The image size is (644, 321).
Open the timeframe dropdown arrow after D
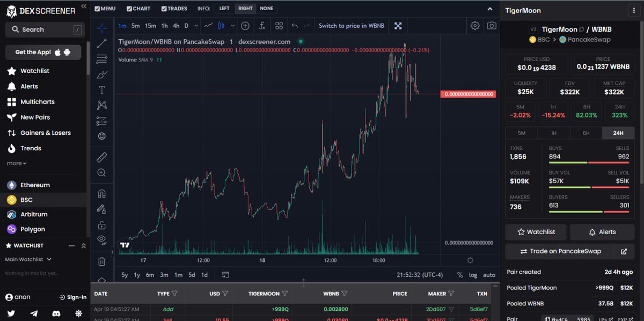tap(196, 25)
